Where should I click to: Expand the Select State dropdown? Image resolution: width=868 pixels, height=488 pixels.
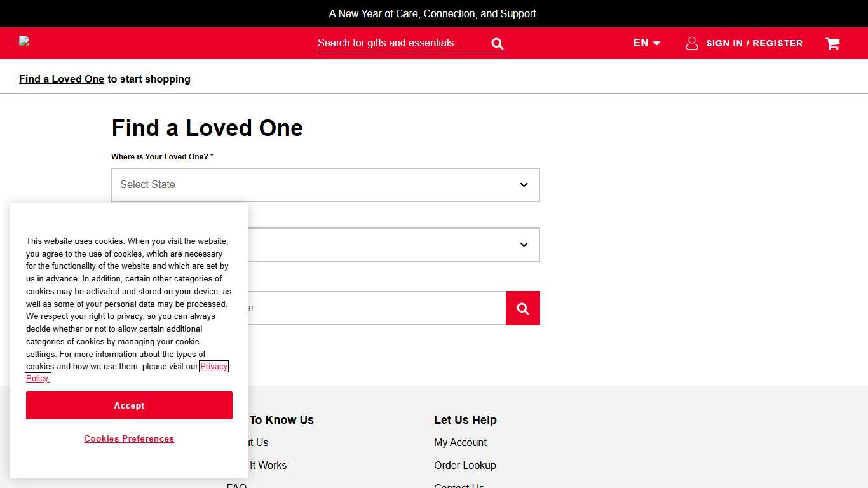pyautogui.click(x=325, y=185)
